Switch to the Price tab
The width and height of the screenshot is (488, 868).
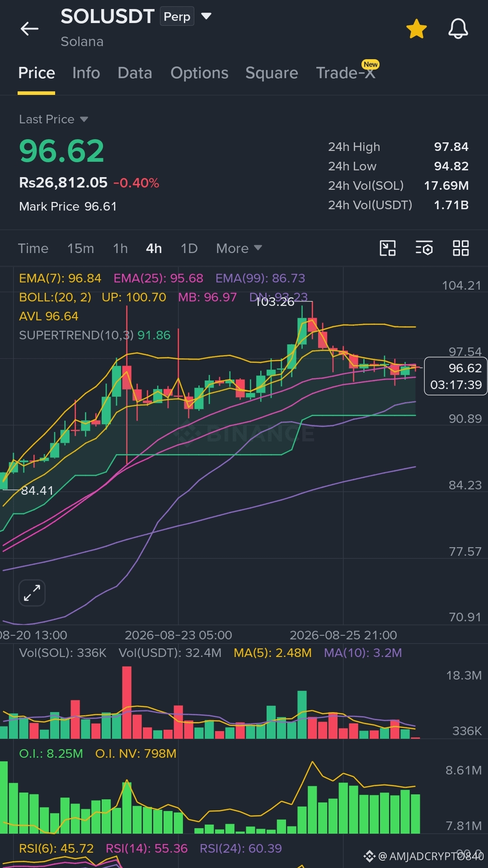pyautogui.click(x=37, y=73)
